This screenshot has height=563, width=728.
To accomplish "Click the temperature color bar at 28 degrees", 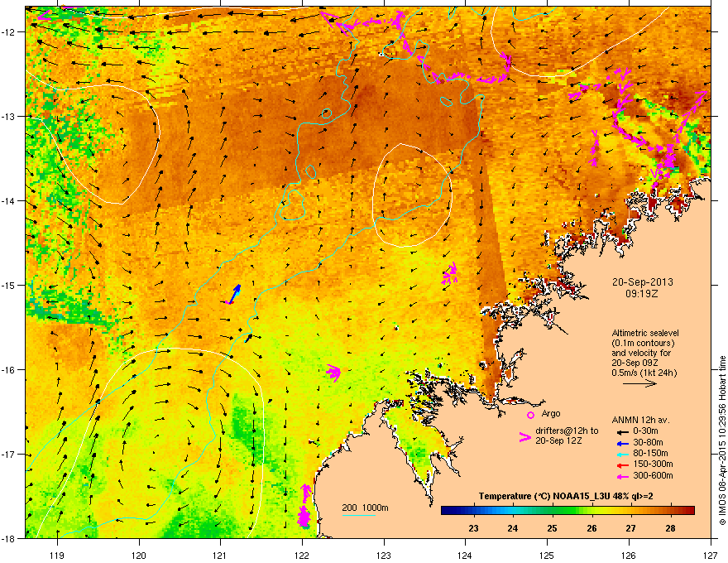I will 670,511.
